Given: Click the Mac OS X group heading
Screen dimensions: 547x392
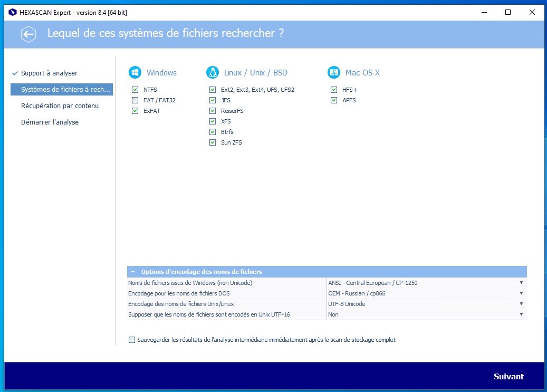Looking at the screenshot, I should 362,73.
